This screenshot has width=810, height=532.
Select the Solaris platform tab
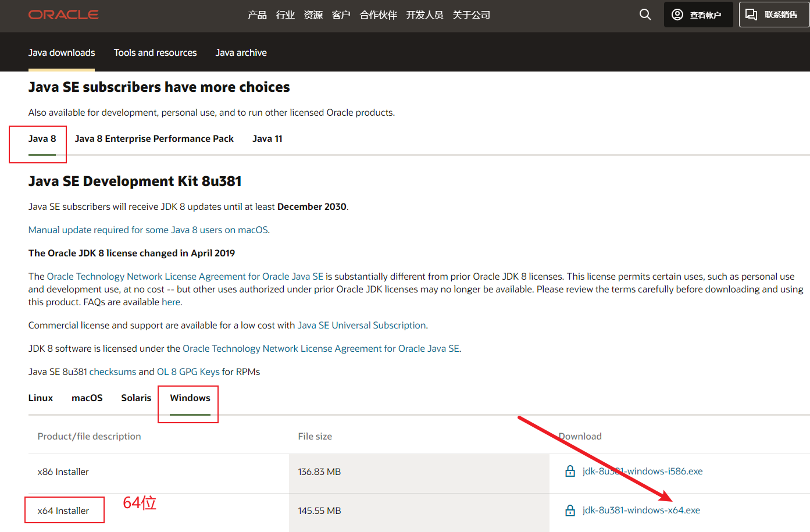point(136,398)
